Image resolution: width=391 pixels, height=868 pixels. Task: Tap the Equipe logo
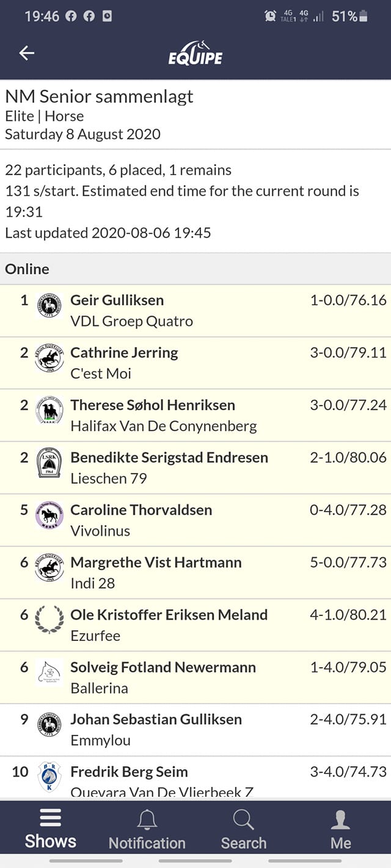coord(195,53)
